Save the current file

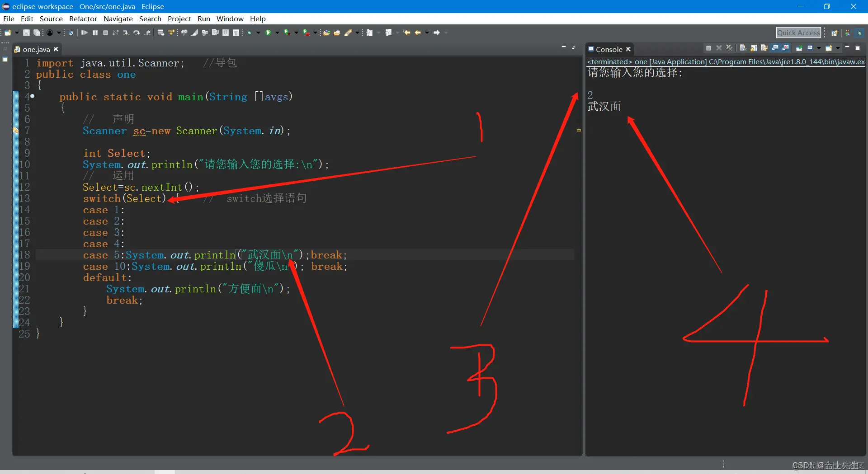click(26, 33)
